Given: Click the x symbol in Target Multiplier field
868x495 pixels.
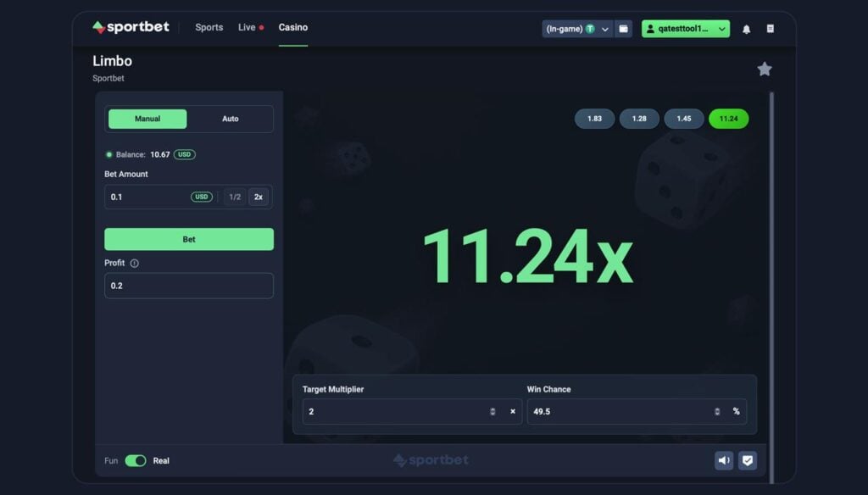Looking at the screenshot, I should click(x=513, y=411).
